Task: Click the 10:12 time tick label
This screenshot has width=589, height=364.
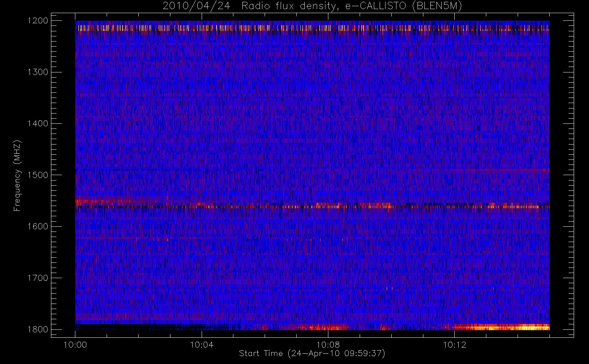Action: click(x=454, y=345)
